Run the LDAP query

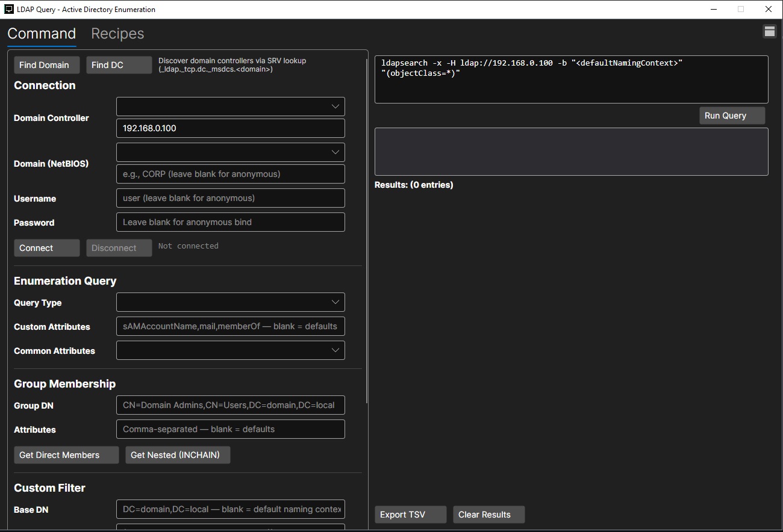click(732, 116)
